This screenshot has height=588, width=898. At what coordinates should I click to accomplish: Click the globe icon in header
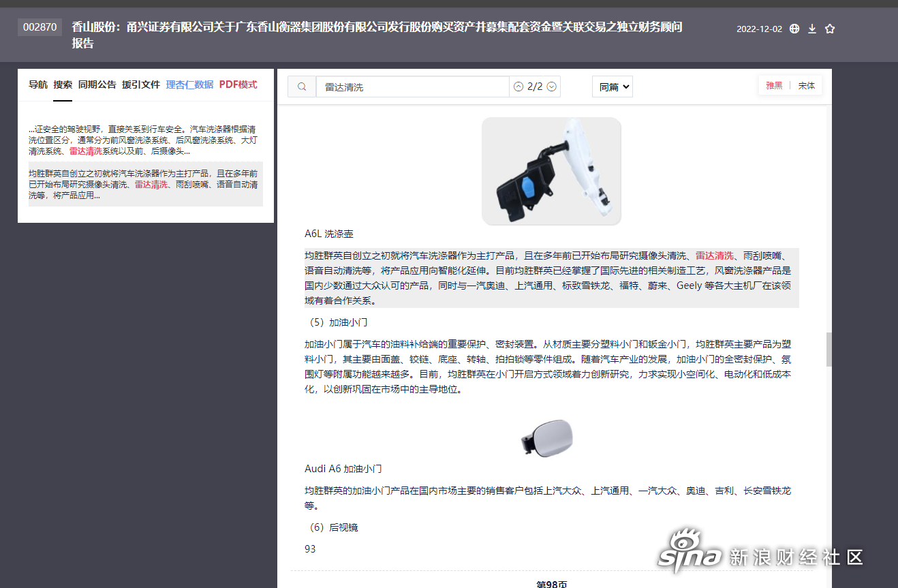794,29
